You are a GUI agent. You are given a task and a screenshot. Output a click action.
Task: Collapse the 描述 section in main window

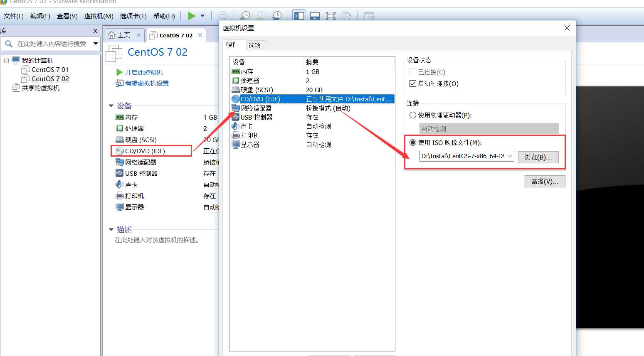point(111,229)
